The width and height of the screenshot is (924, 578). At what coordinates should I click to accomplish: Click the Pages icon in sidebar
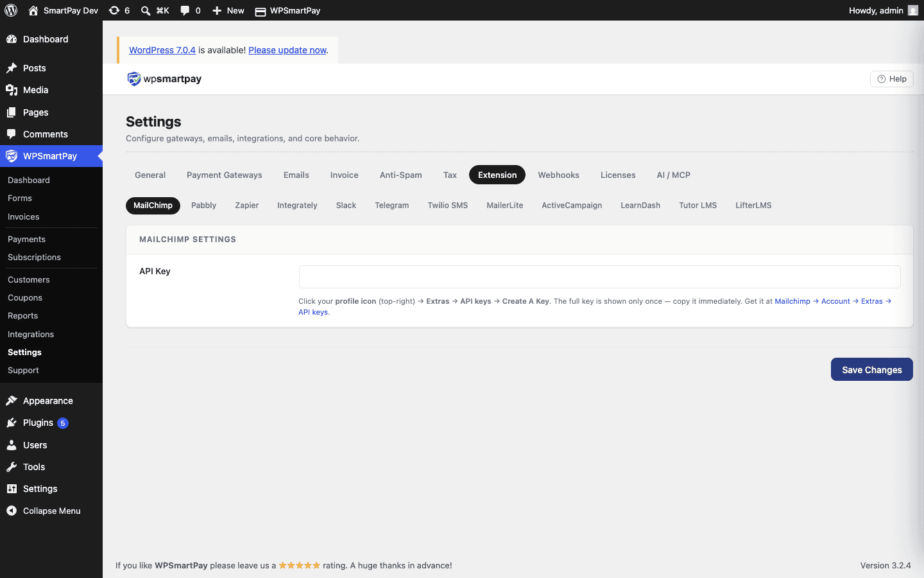coord(12,112)
